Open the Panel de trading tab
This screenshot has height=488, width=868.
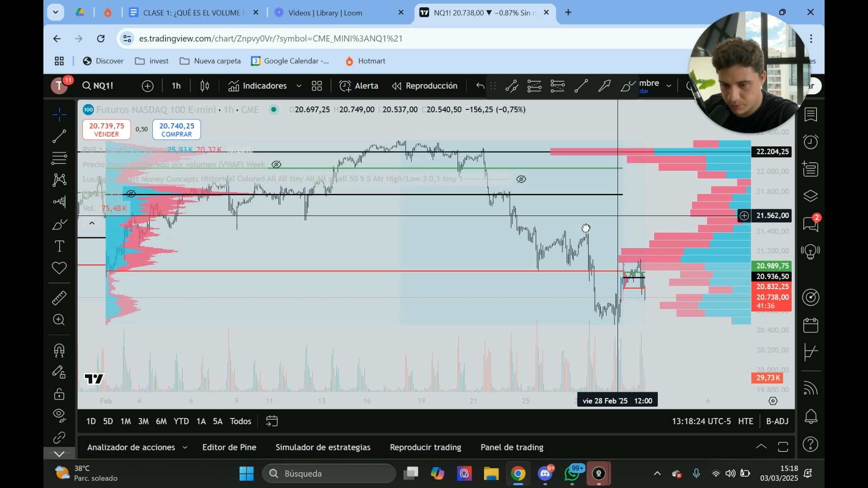click(512, 447)
